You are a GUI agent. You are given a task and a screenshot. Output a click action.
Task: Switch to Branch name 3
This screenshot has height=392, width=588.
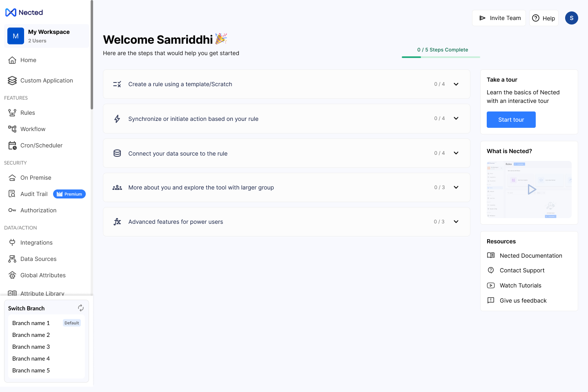(31, 347)
